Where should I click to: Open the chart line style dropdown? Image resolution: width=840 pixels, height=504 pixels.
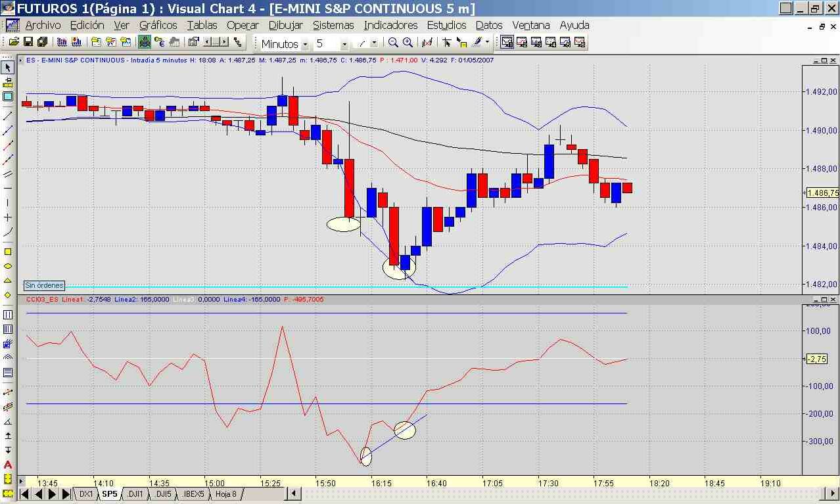(x=374, y=43)
